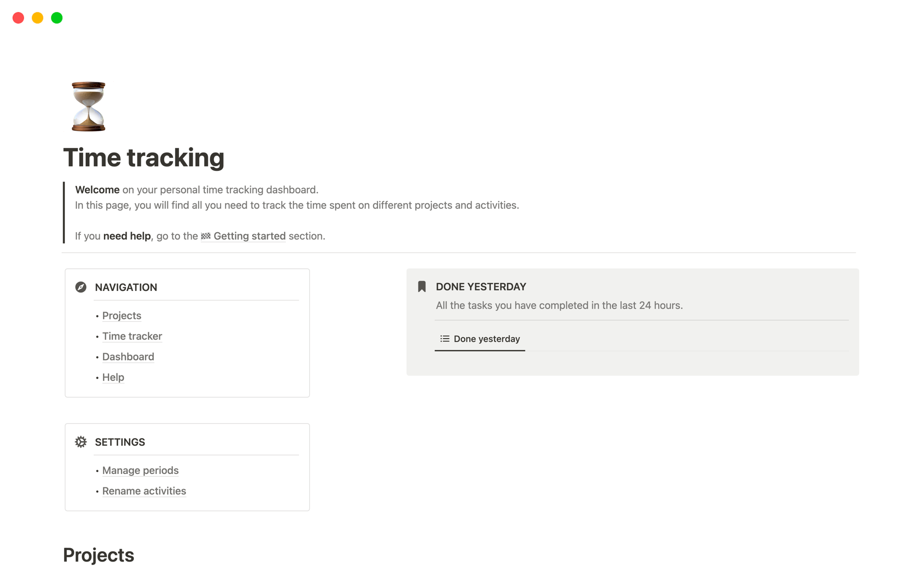Click the yellow traffic light button

coord(37,17)
